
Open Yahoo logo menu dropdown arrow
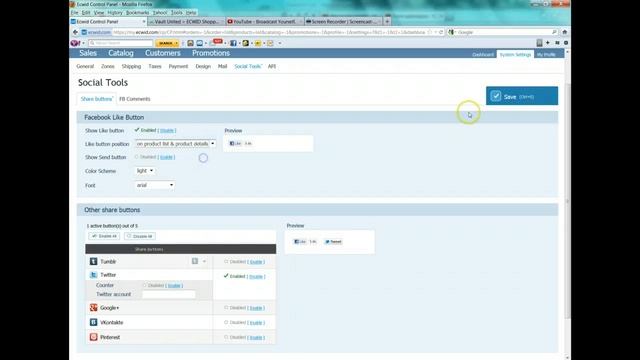point(83,43)
